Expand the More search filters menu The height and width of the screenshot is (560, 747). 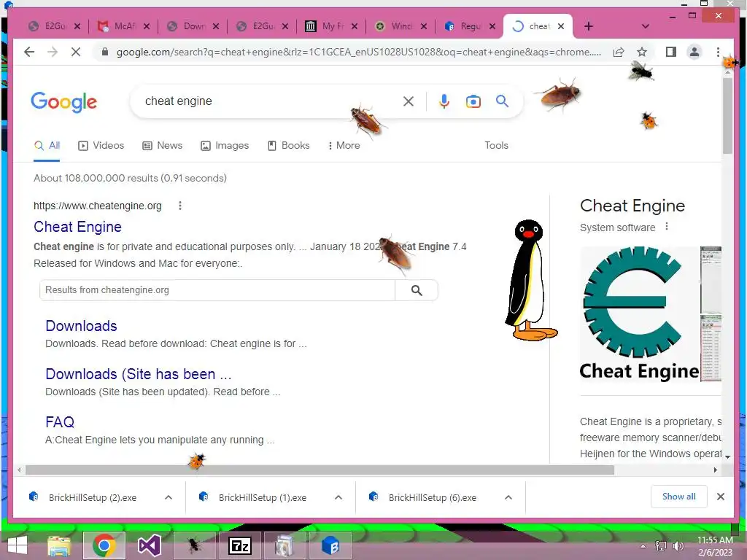344,146
